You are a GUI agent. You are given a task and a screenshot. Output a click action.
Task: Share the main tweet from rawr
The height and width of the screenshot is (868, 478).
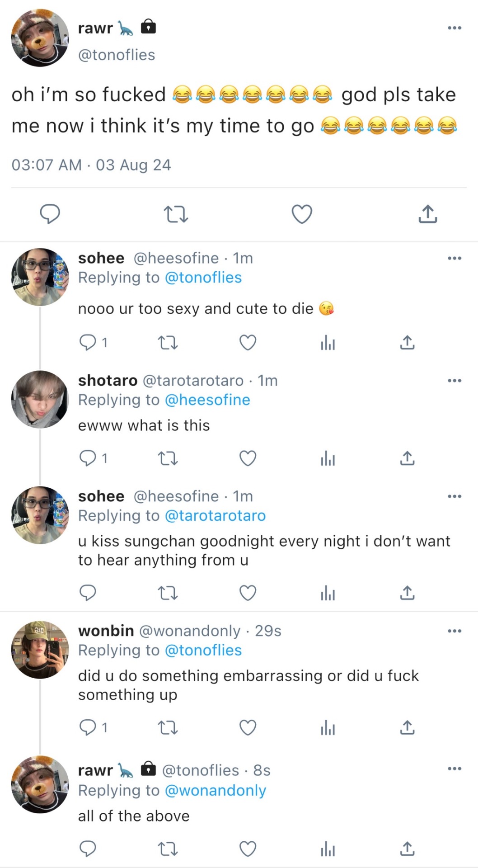tap(427, 214)
